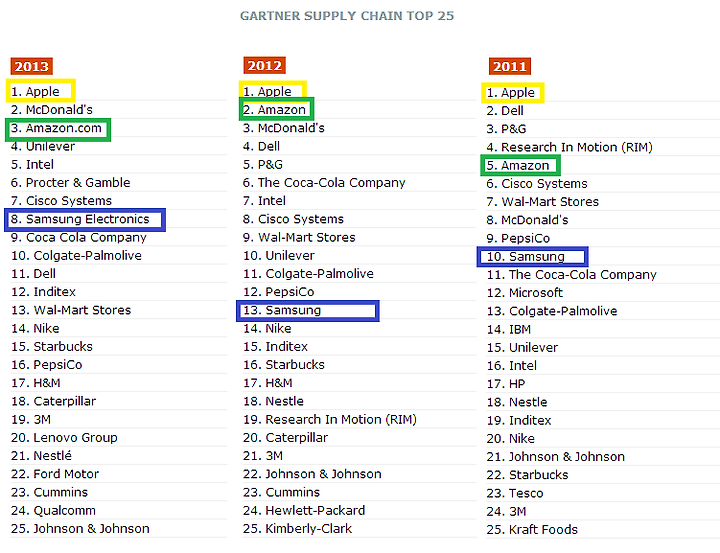Select '19. Research In Motion (RIM)' in 2012
Image resolution: width=720 pixels, height=553 pixels.
(x=330, y=419)
